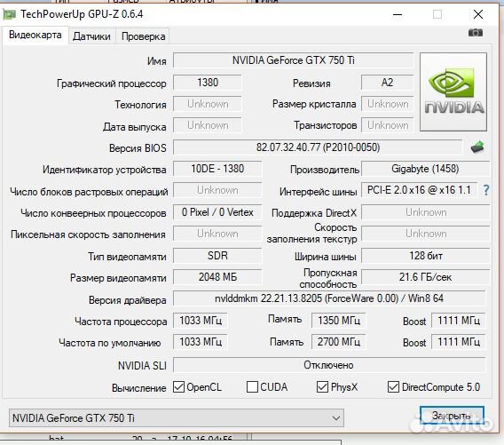Click the bandwidth value 21.6 ГБ/сек
This screenshot has height=445, width=504.
(425, 277)
